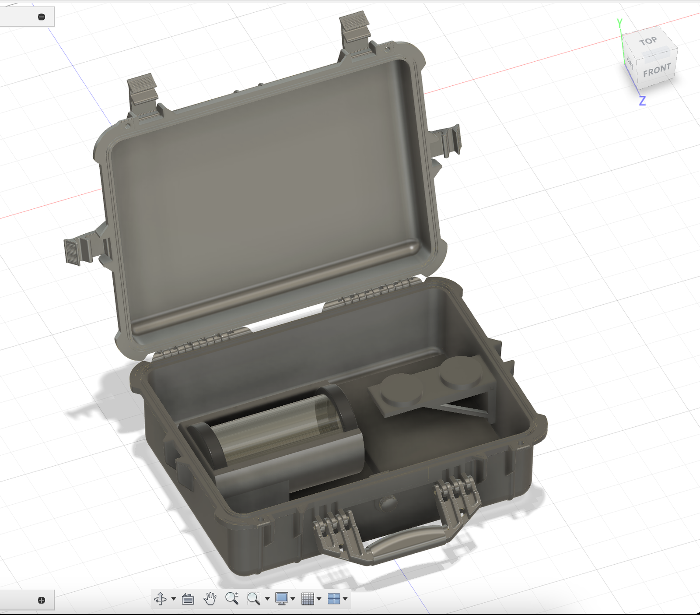Expand the Viewports dropdown arrow
This screenshot has width=700, height=615.
[345, 599]
